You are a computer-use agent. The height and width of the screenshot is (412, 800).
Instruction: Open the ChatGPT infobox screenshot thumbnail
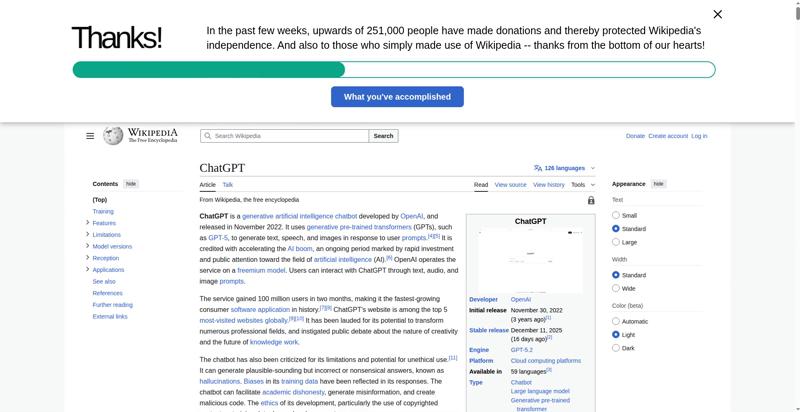point(530,260)
